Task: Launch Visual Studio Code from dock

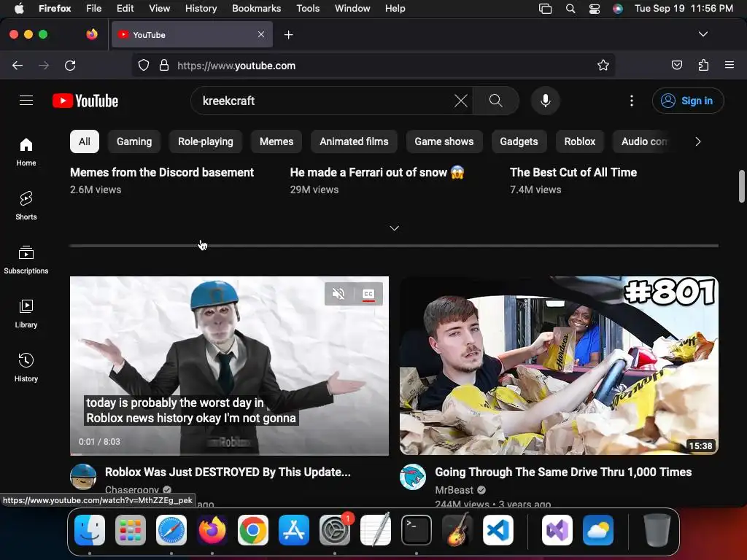Action: pos(498,530)
